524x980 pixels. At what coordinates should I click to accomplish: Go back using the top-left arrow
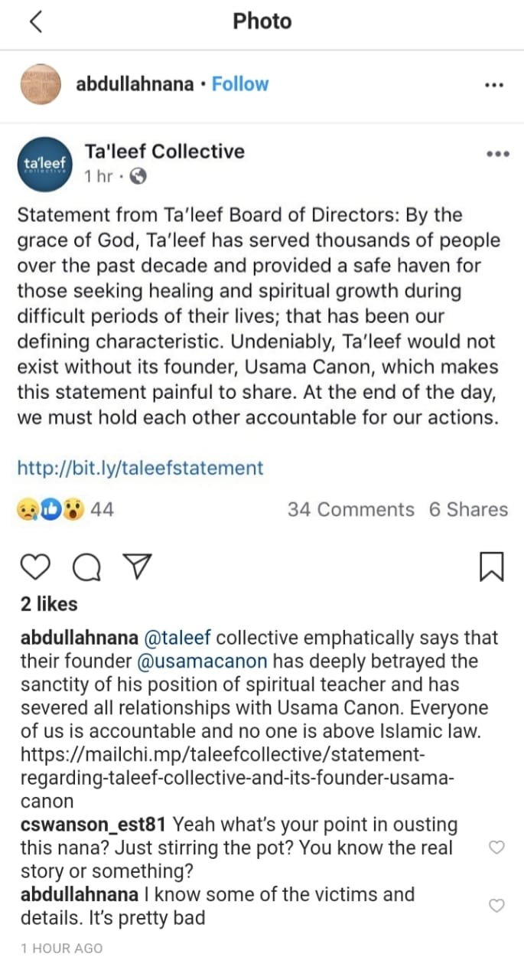[x=35, y=21]
